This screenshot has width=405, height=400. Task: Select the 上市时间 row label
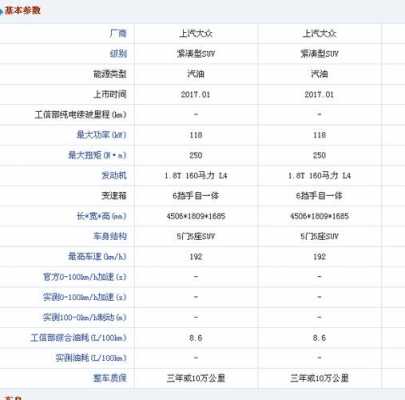coord(110,94)
